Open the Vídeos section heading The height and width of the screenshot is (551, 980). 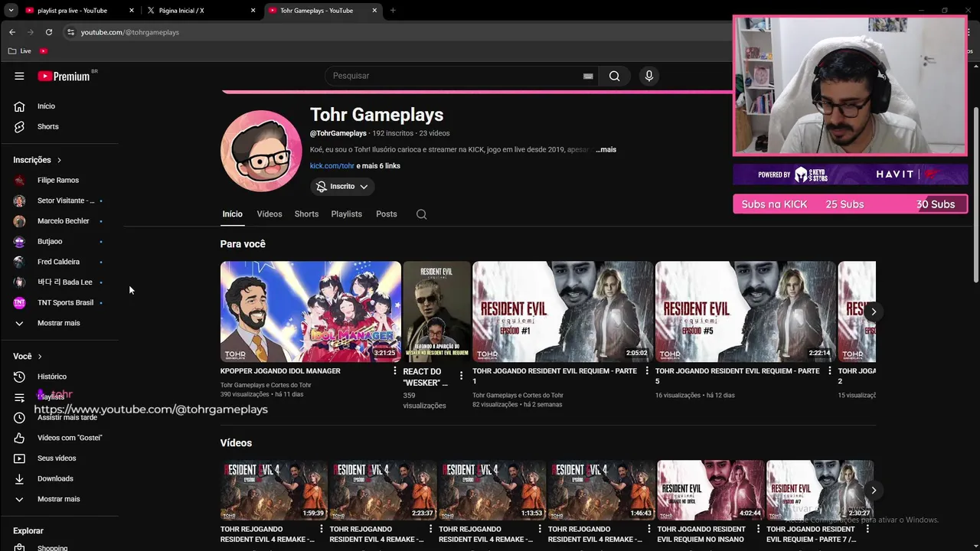236,443
